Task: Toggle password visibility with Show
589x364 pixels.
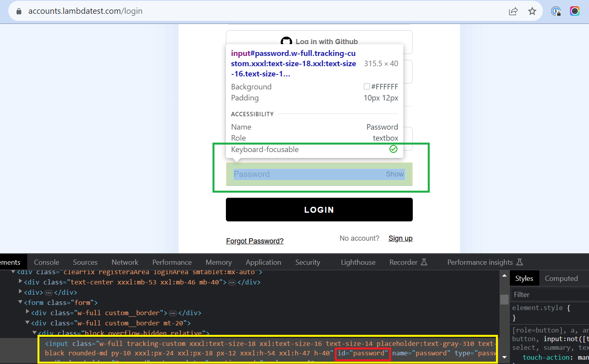Action: [x=395, y=174]
